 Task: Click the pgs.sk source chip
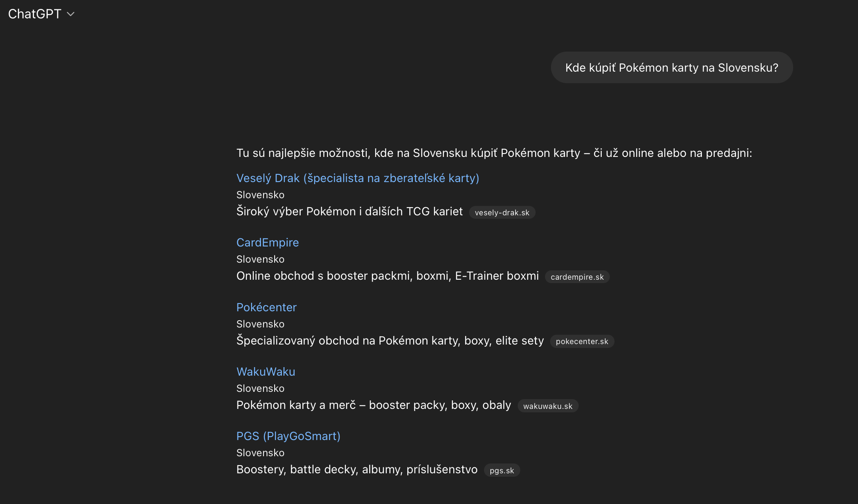click(501, 470)
